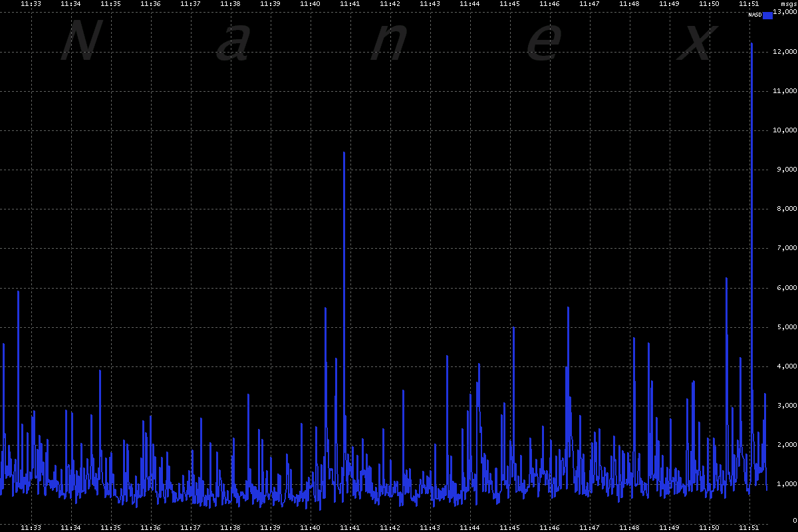This screenshot has width=798, height=532.
Task: Click 11:41 on the top time axis
Action: coord(350,4)
